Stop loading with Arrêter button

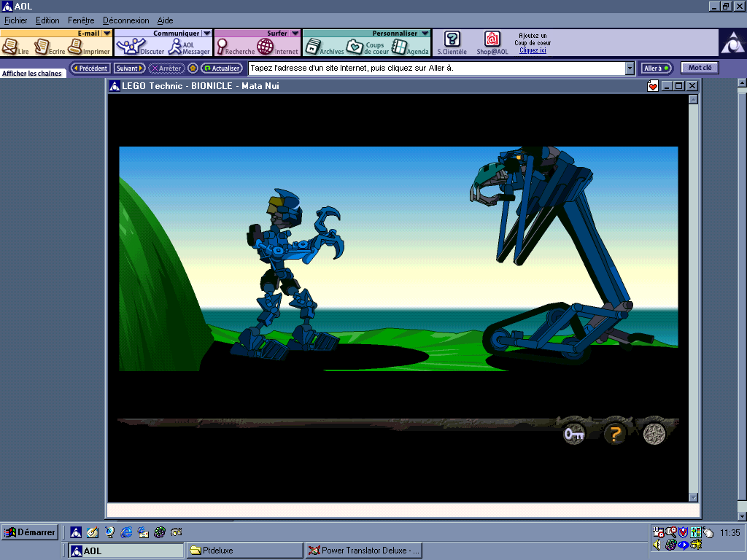(x=166, y=68)
